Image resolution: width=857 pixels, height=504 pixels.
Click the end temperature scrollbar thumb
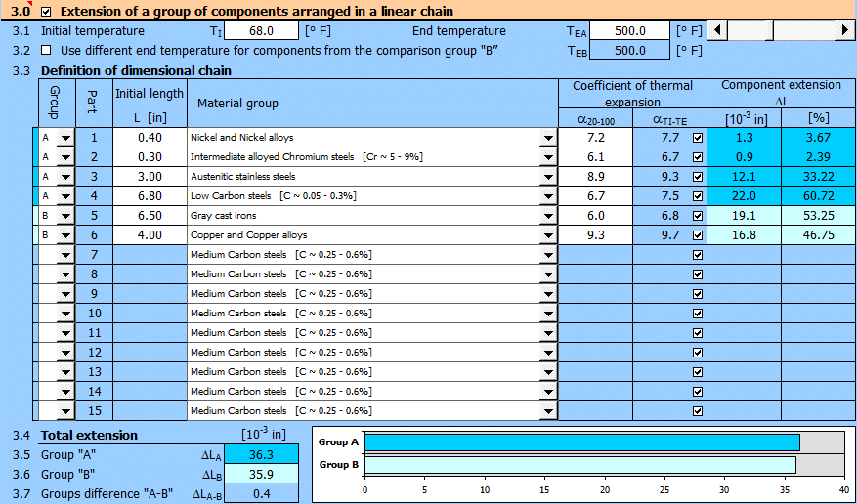click(768, 30)
